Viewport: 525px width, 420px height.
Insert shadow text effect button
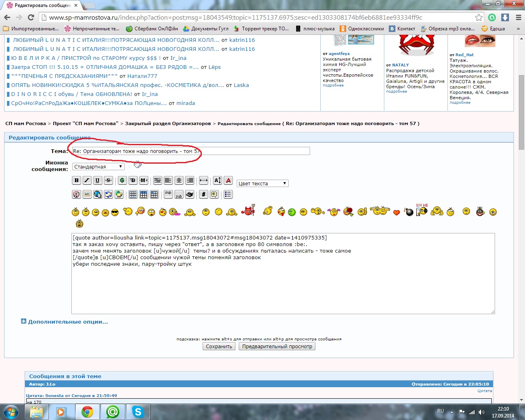coord(133,180)
